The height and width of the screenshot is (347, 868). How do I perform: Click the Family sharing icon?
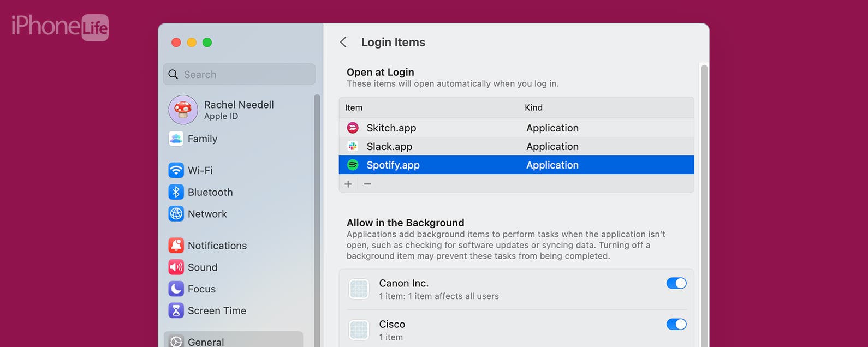click(x=176, y=139)
